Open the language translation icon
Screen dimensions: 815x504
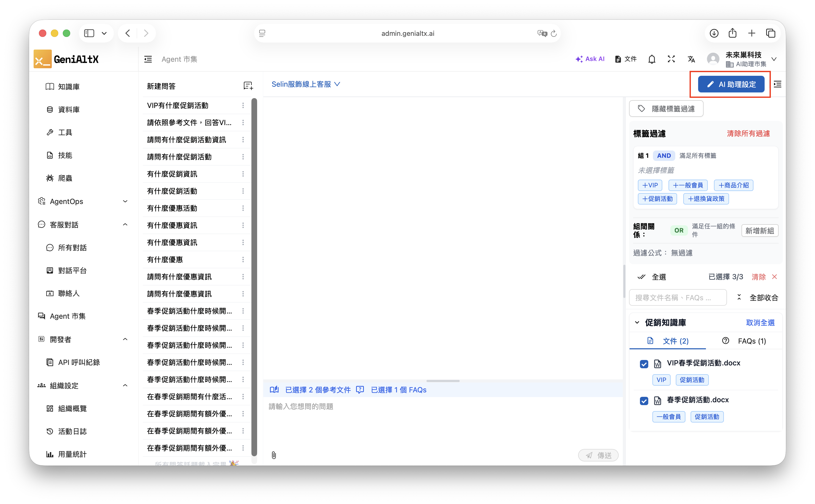691,59
